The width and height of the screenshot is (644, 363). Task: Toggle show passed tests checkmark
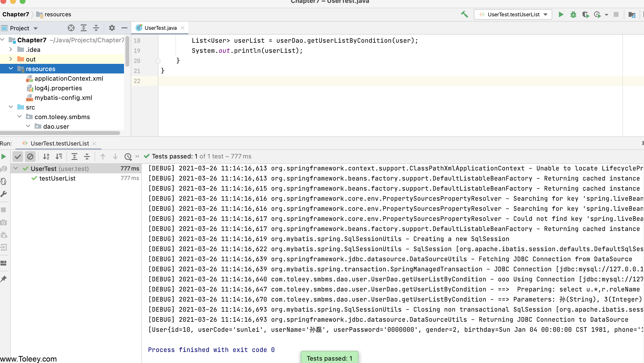pos(18,156)
